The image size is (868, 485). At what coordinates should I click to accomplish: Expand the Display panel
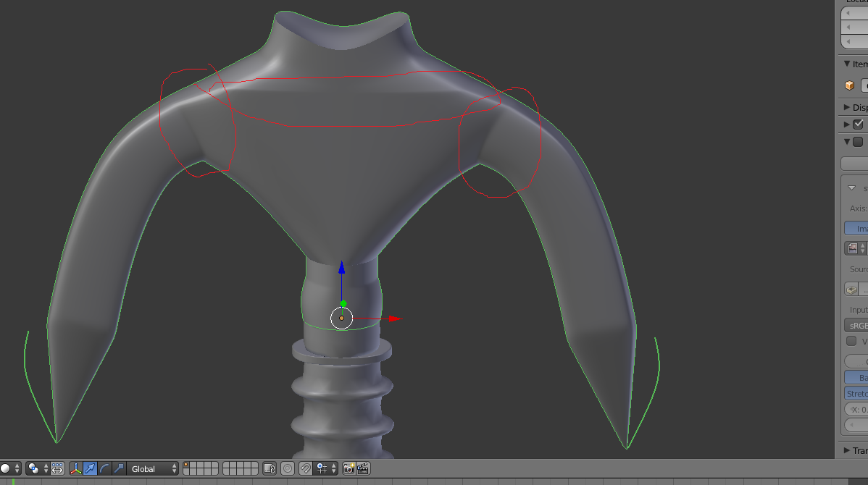pos(846,107)
